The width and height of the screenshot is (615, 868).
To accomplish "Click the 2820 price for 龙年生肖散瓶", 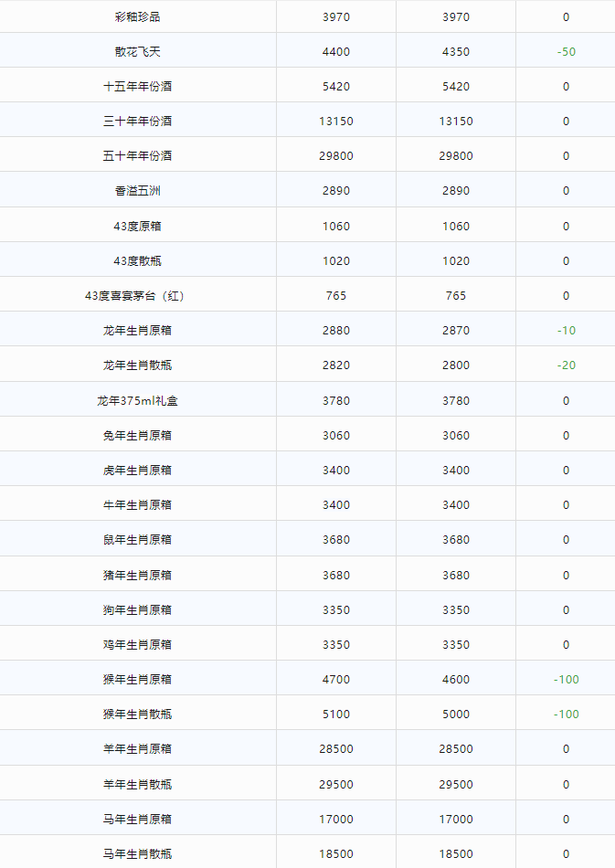I will pos(336,365).
